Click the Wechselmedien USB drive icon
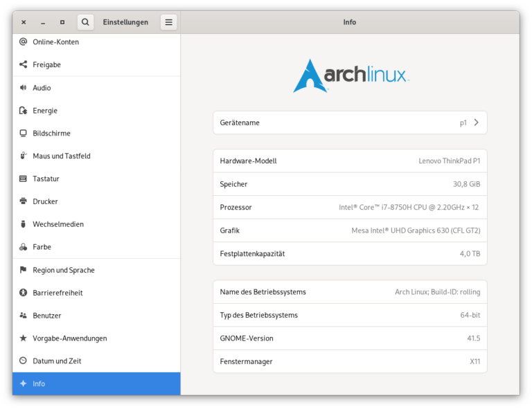The height and width of the screenshot is (409, 532). [23, 224]
